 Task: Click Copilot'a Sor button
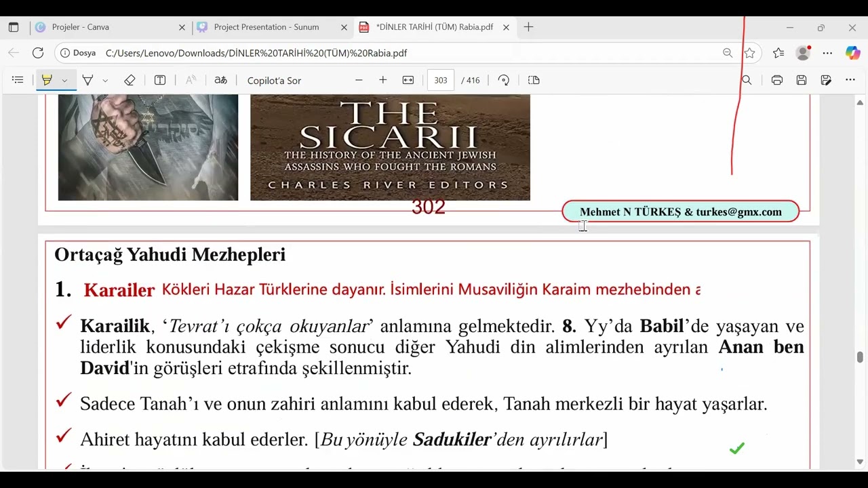tap(274, 80)
